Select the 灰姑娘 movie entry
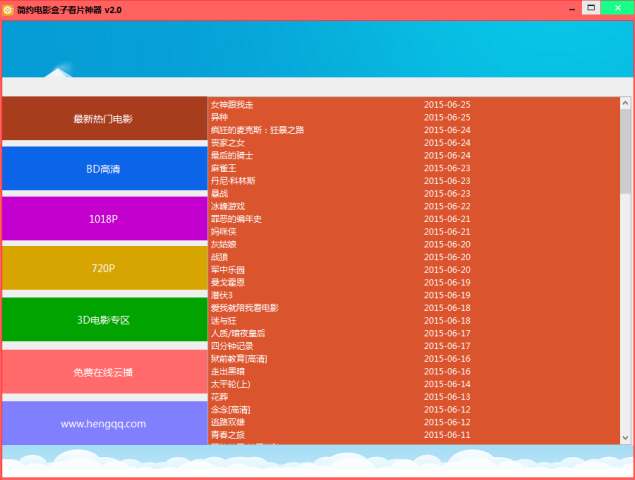 tap(223, 245)
